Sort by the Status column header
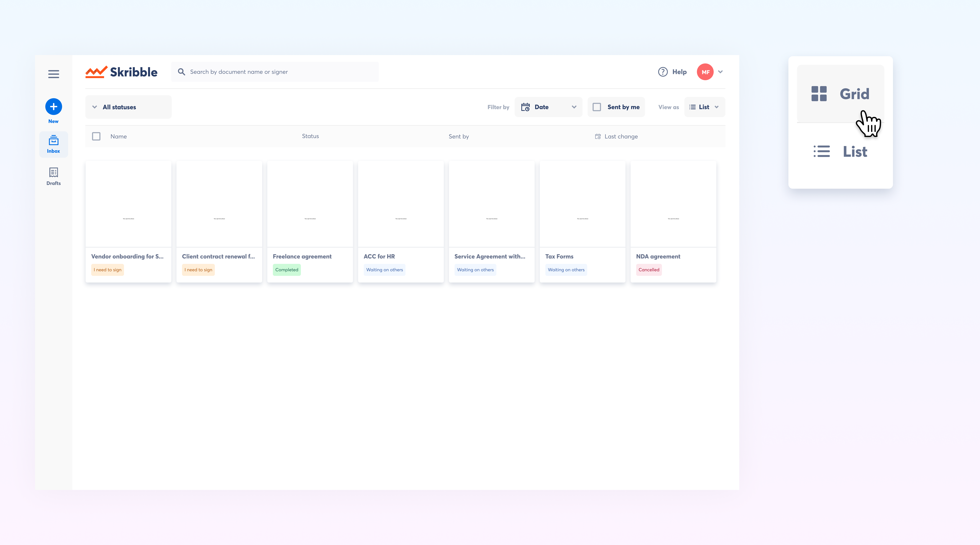The image size is (980, 545). 310,136
